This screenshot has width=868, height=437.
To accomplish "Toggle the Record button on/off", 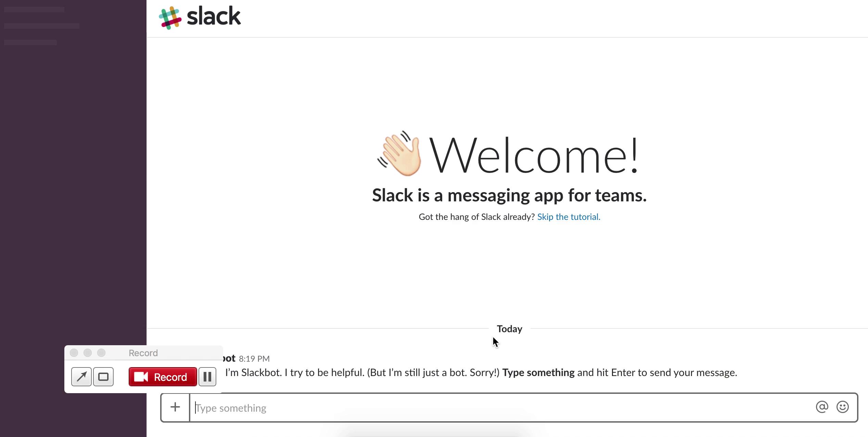I will 162,377.
